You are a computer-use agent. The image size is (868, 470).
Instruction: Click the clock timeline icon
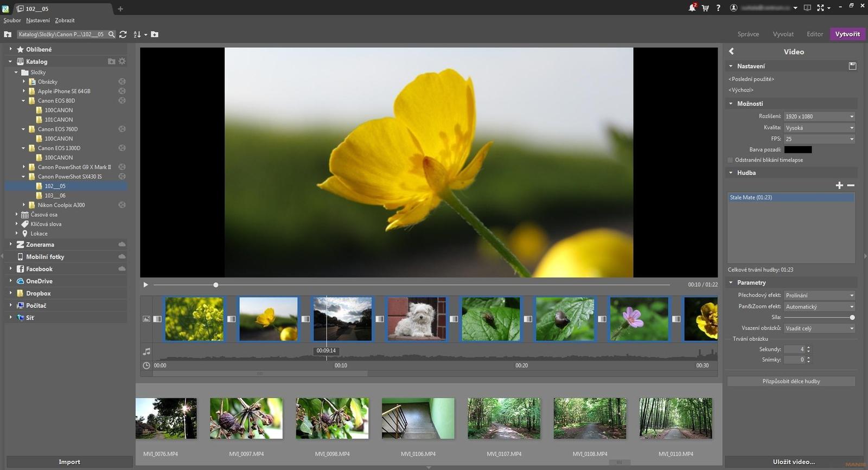tap(146, 365)
